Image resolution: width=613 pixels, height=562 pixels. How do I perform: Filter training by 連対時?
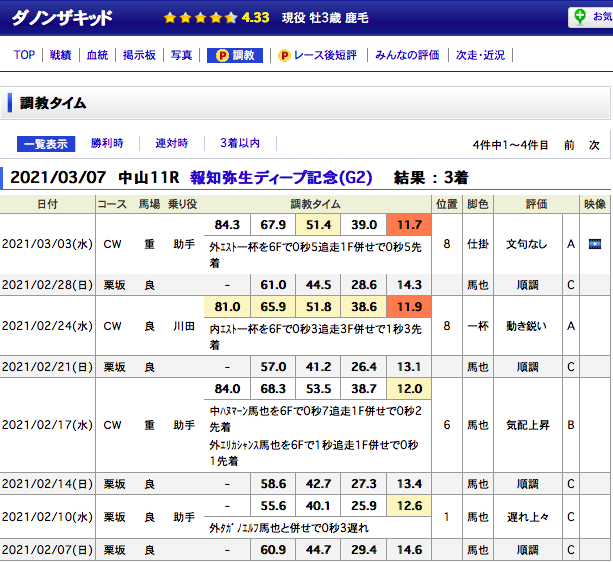point(172,143)
